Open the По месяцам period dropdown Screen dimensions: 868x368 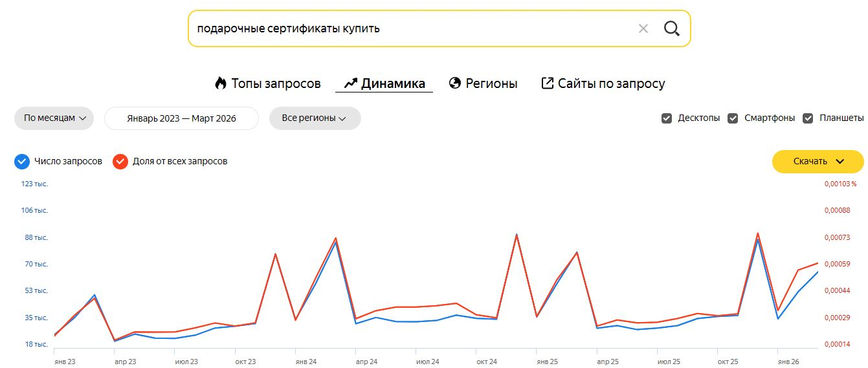[54, 118]
